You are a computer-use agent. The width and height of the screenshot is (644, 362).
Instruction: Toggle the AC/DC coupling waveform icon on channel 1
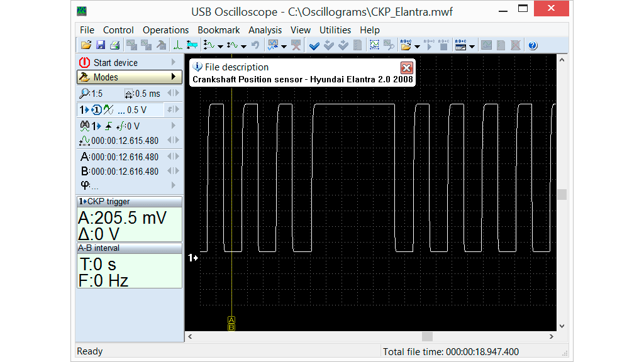108,110
